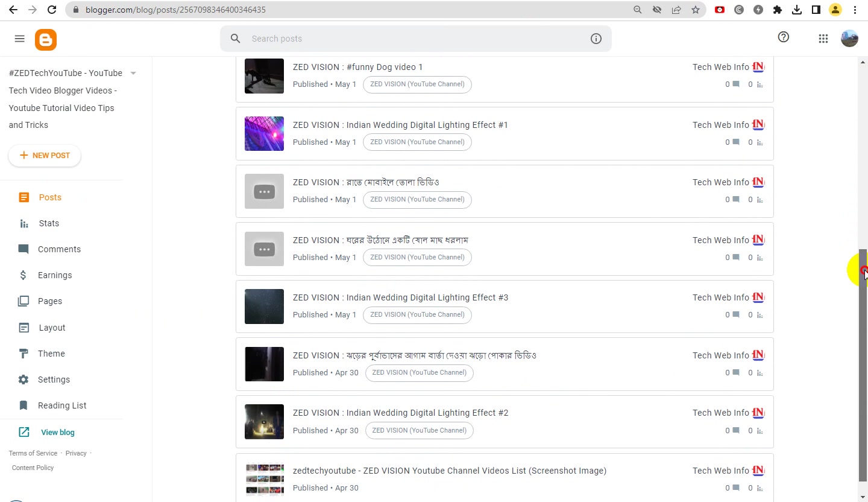
Task: Expand the blog selector dropdown arrow
Action: (x=133, y=73)
